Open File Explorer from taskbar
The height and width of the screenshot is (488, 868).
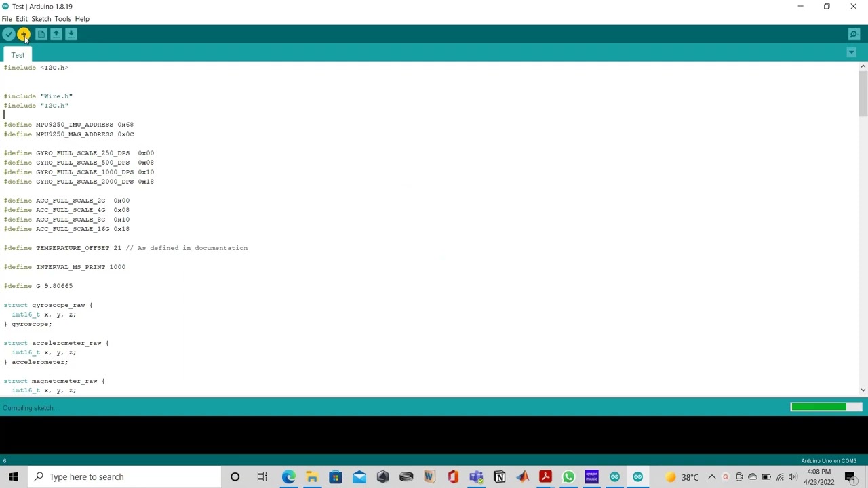pyautogui.click(x=312, y=476)
